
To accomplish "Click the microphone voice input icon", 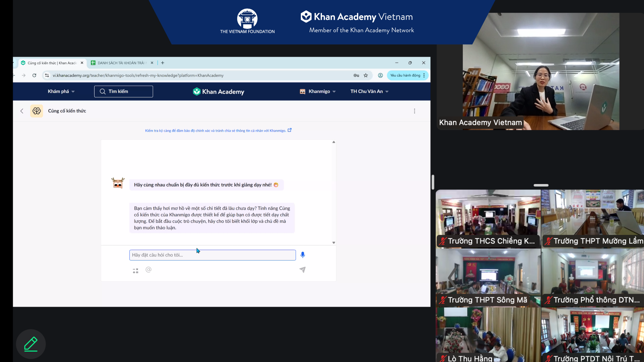I will (303, 255).
